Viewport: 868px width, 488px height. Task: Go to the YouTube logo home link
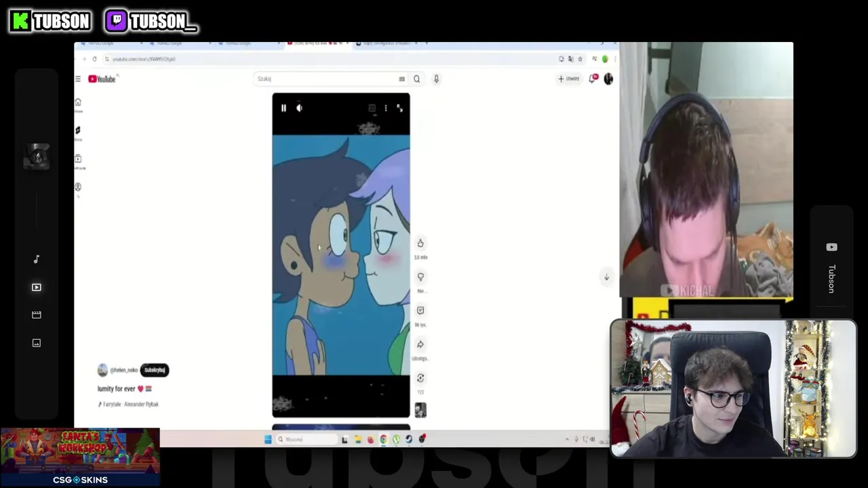pos(102,79)
